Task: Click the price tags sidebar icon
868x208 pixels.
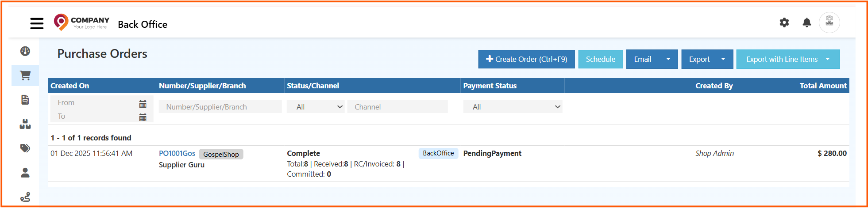Action: click(25, 148)
